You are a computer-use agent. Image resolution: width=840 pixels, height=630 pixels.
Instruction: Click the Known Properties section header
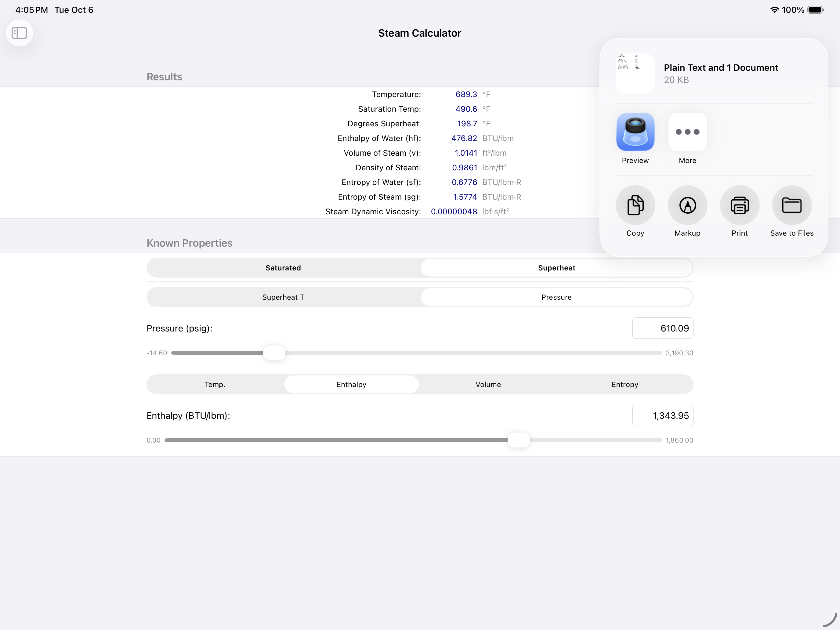[x=190, y=243]
